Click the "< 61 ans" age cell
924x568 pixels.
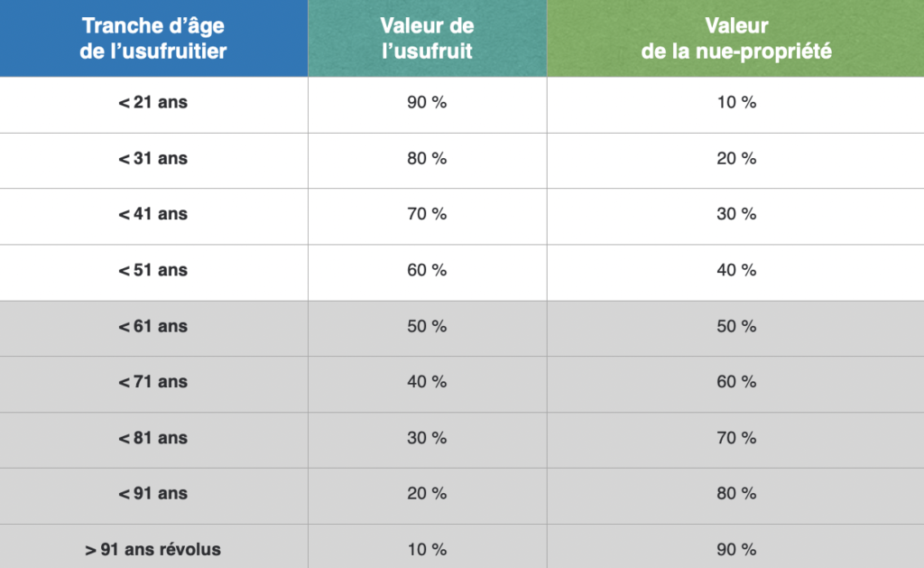tap(153, 327)
